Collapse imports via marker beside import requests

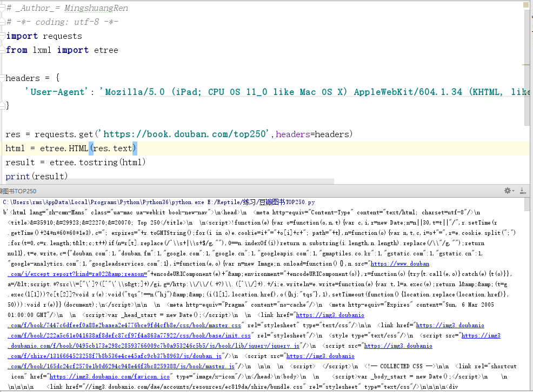[3, 36]
